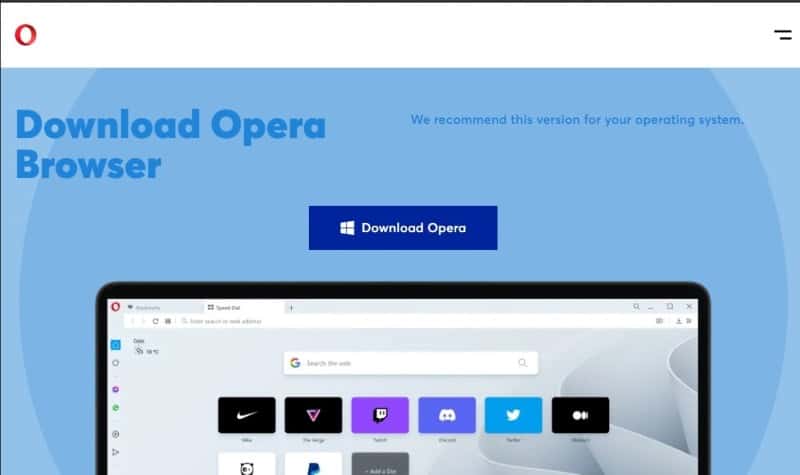
Task: Click the Download Opera button
Action: (403, 228)
